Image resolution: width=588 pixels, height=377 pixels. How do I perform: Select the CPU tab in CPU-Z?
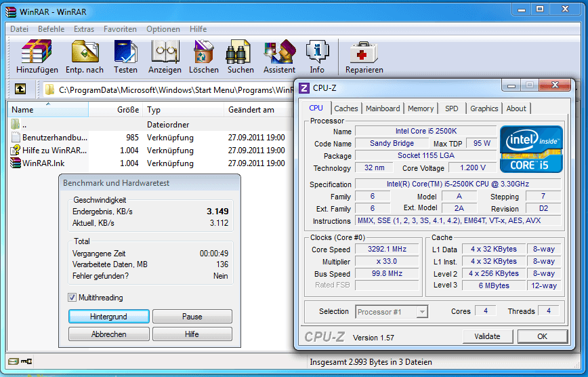[316, 108]
